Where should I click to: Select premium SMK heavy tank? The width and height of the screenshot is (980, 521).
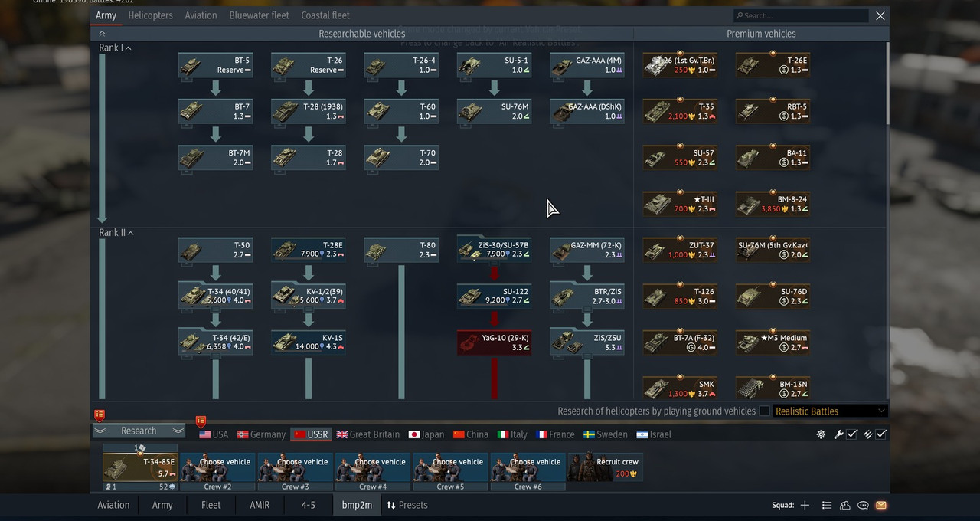(680, 388)
